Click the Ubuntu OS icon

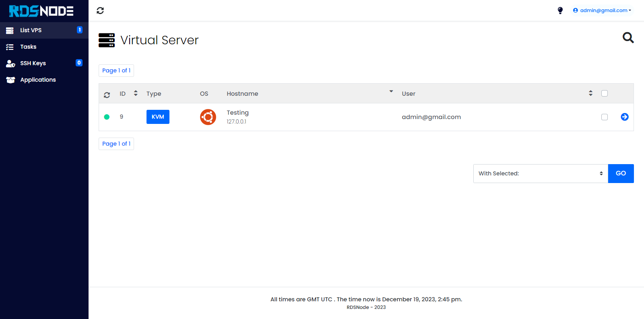point(208,117)
